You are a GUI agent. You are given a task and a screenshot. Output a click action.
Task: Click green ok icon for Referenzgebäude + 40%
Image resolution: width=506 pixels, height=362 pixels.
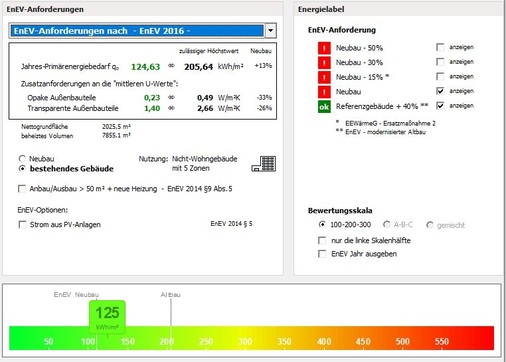[x=324, y=107]
